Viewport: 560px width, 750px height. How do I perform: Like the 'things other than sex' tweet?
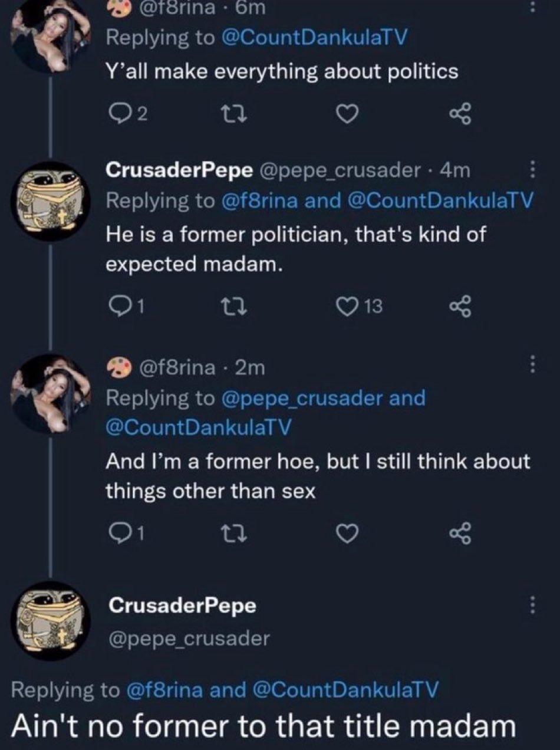pyautogui.click(x=347, y=533)
